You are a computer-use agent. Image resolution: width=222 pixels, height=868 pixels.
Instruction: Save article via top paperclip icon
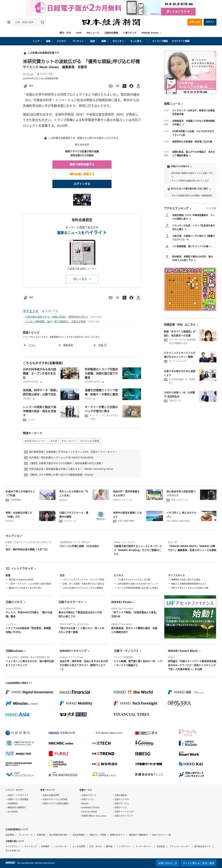coord(25,86)
